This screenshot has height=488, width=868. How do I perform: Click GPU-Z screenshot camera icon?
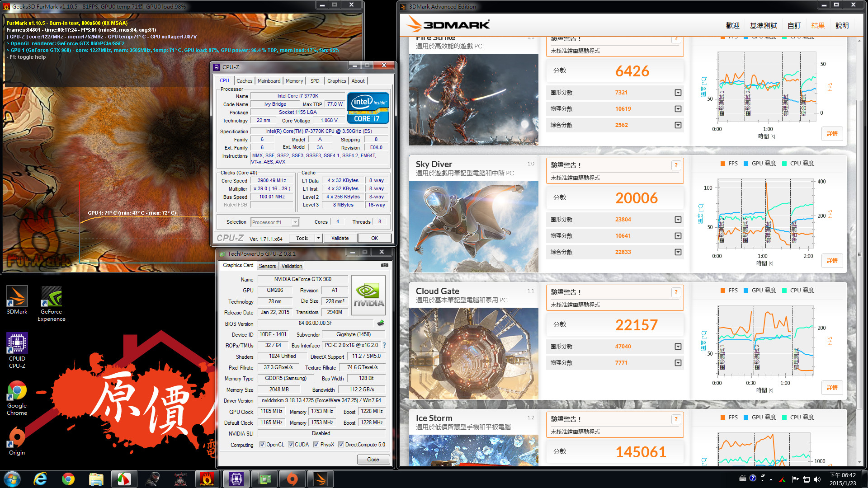pos(384,265)
